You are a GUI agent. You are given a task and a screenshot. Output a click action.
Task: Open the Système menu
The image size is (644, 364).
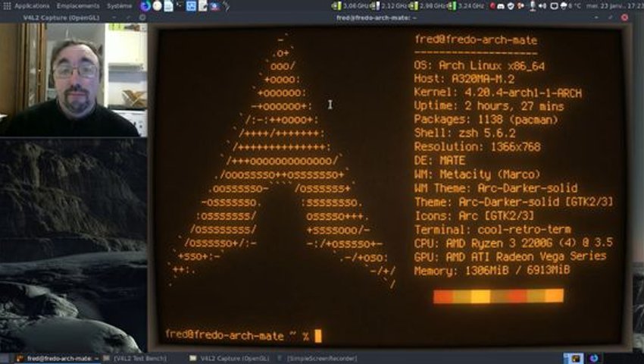[x=119, y=6]
